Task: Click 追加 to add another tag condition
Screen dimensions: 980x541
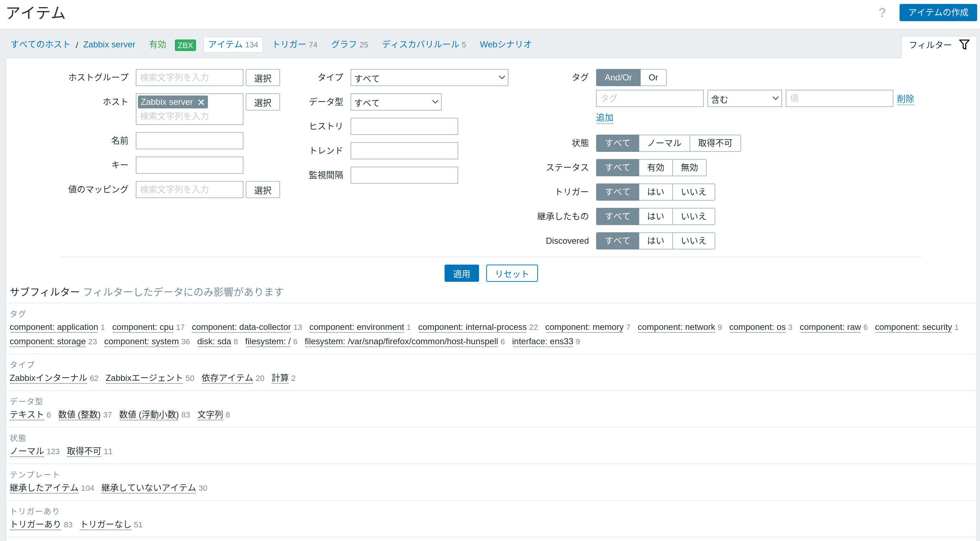Action: pyautogui.click(x=604, y=118)
